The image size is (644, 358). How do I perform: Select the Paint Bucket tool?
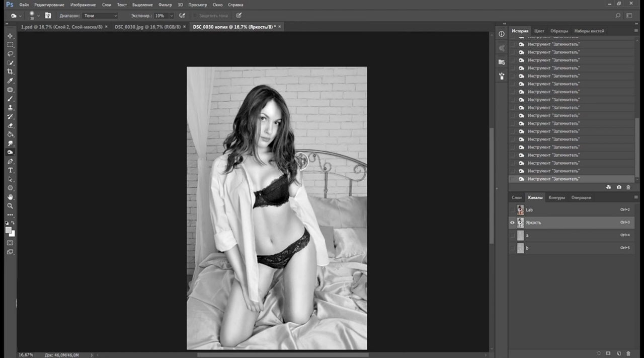point(10,134)
